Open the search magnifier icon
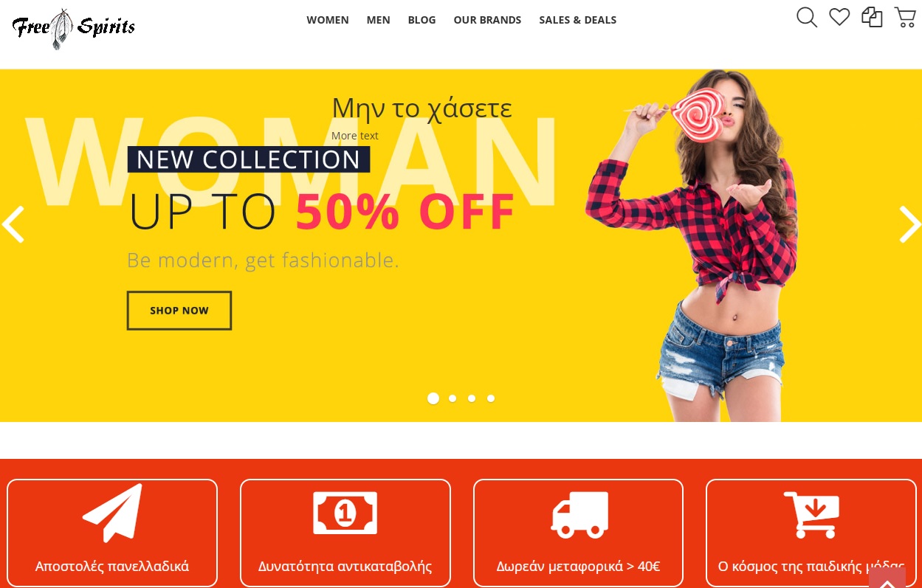This screenshot has height=588, width=922. click(x=807, y=18)
